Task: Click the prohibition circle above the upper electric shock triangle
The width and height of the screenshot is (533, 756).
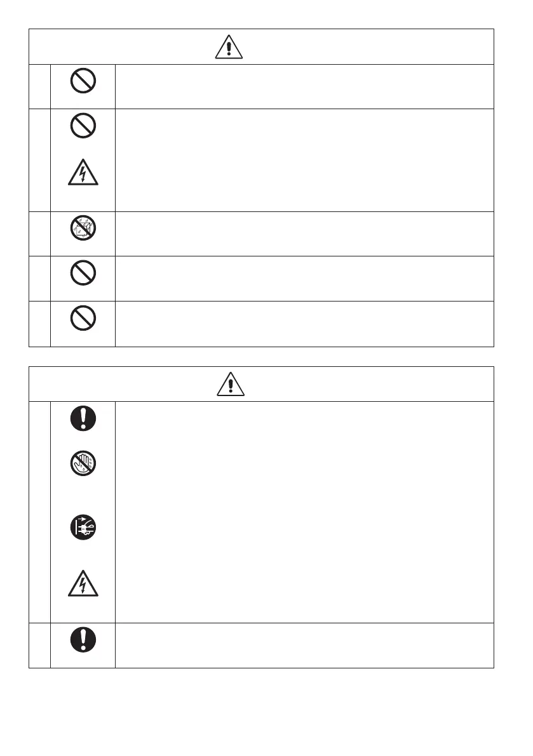Action: tap(83, 125)
